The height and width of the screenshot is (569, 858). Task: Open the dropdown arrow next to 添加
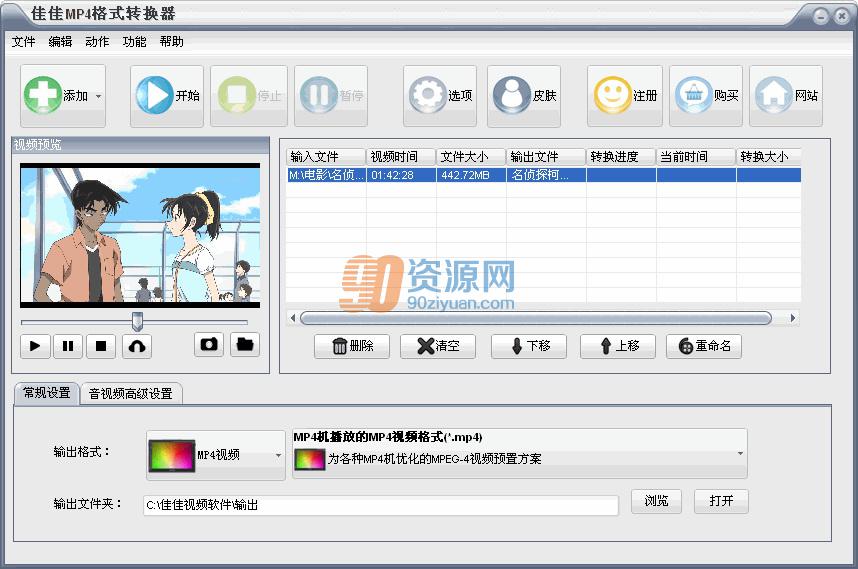(x=98, y=96)
